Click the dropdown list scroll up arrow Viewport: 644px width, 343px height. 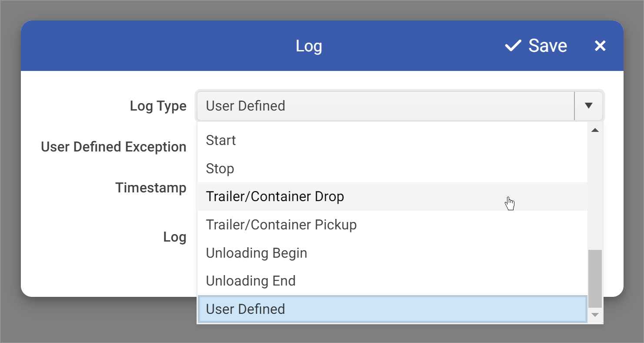pyautogui.click(x=595, y=130)
